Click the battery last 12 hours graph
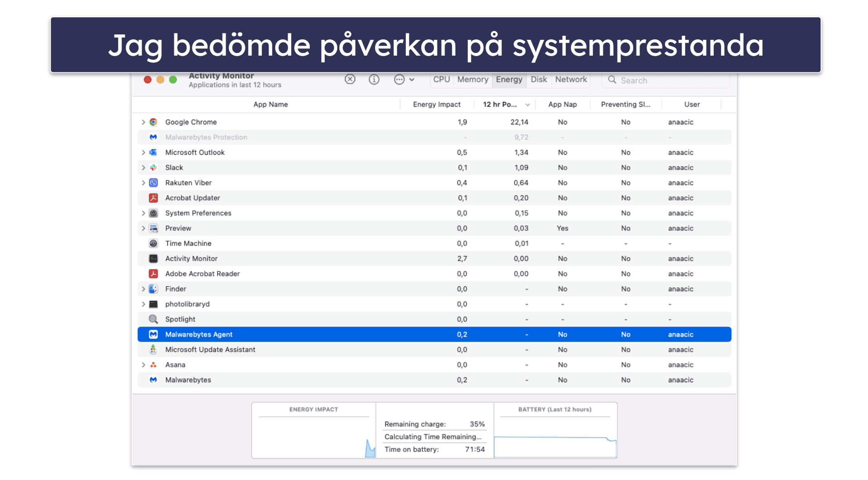The height and width of the screenshot is (480, 868). point(555,447)
